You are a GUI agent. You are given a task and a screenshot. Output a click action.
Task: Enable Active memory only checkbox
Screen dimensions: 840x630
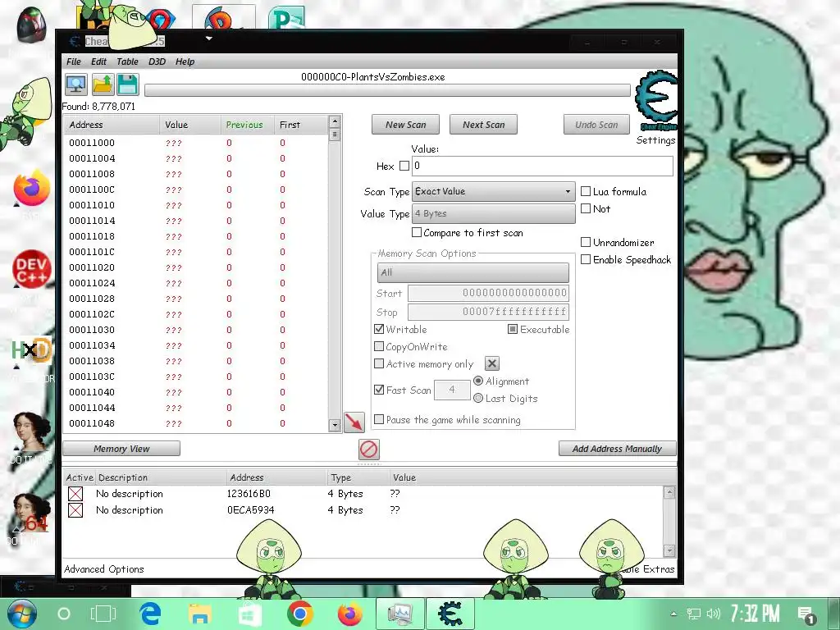tap(379, 363)
